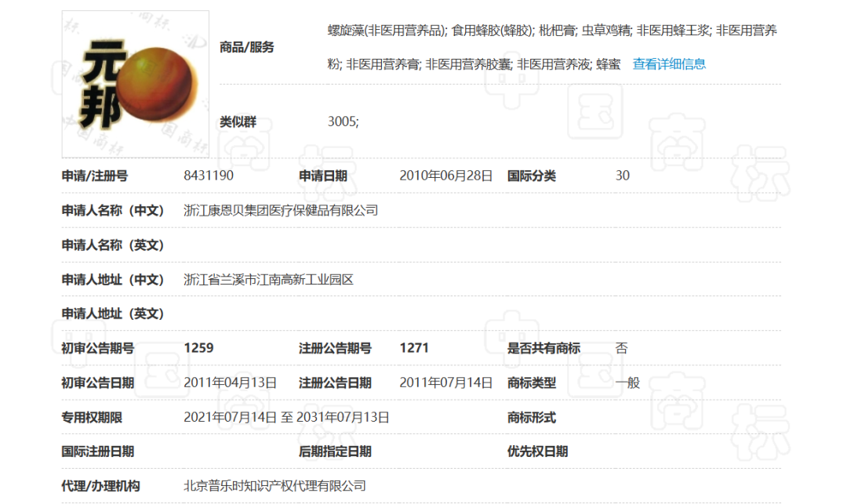Select goods text starting with 螺旋藻(非医用营养品)
847x504 pixels.
tap(552, 31)
